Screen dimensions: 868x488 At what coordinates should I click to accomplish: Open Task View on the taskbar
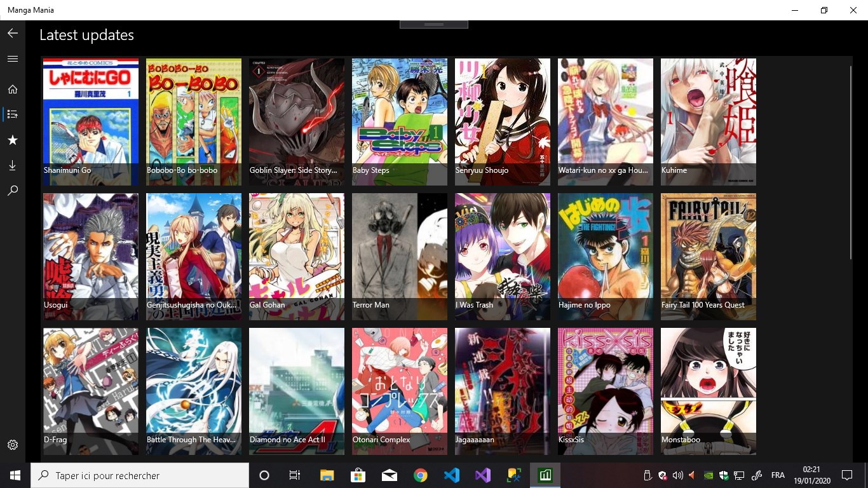(295, 475)
